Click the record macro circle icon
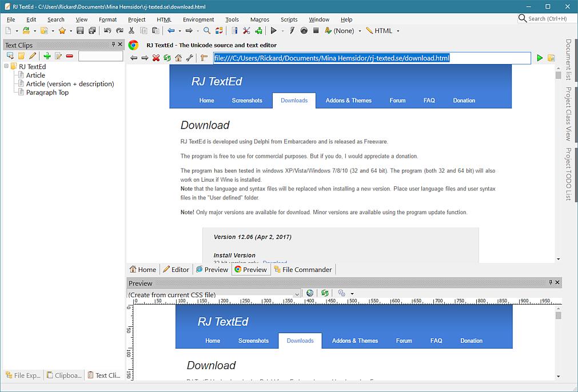The width and height of the screenshot is (578, 392). pyautogui.click(x=304, y=31)
